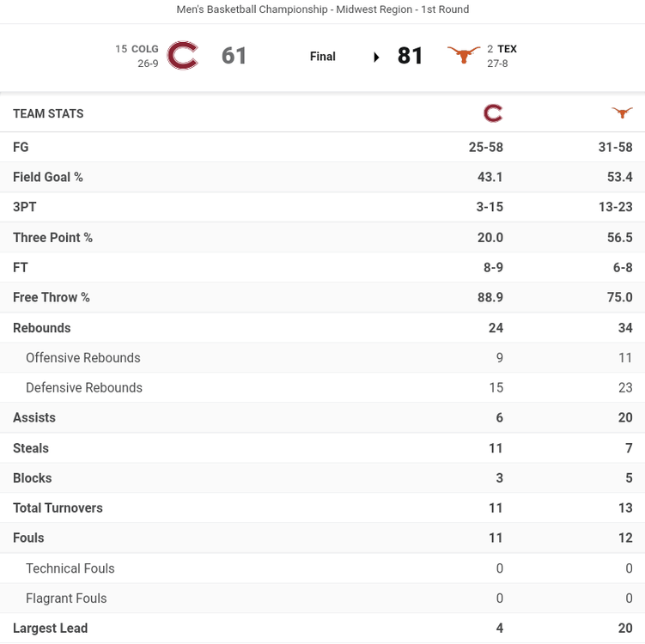Click the Fouls row label
The width and height of the screenshot is (645, 644).
coord(28,538)
